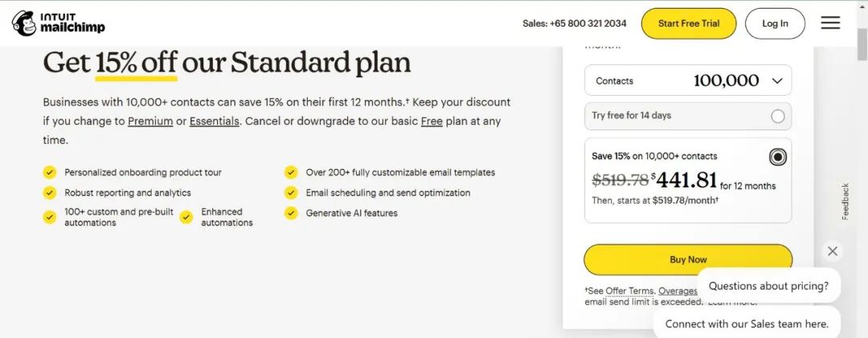Image resolution: width=868 pixels, height=338 pixels.
Task: Open the Essentials plan link
Action: (x=214, y=122)
